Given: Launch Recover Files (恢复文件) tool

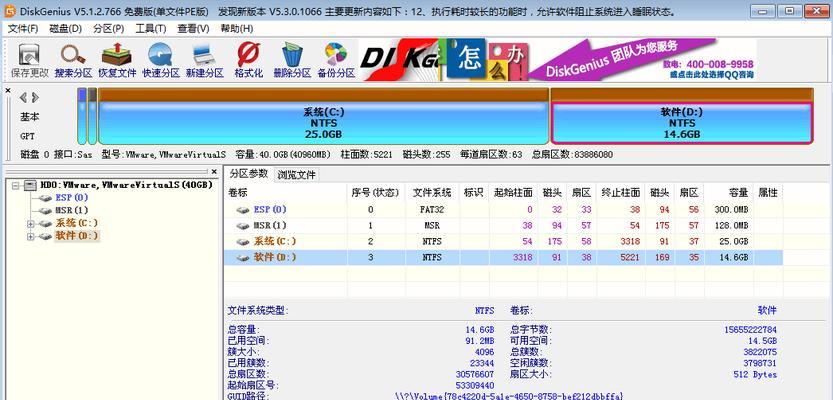Looking at the screenshot, I should (x=117, y=61).
